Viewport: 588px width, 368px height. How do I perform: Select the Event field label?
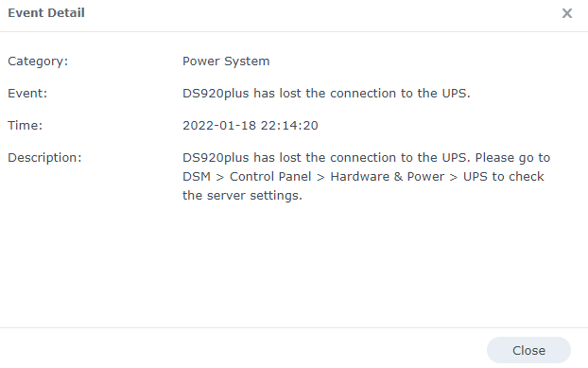[x=27, y=93]
